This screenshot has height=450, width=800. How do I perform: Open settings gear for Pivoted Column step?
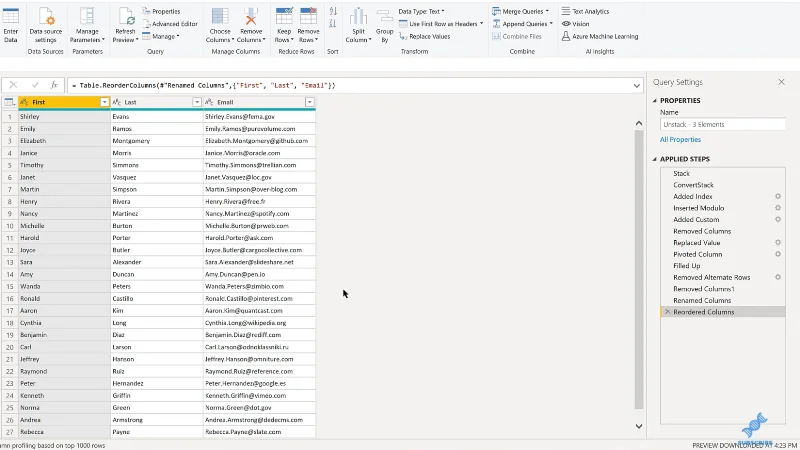778,254
